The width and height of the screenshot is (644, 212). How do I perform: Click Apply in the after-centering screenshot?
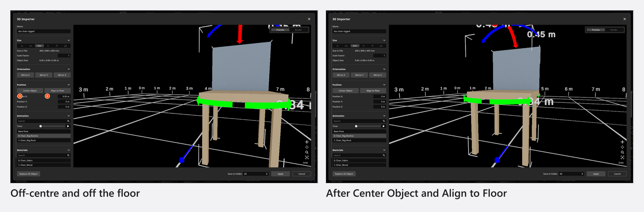pos(596,174)
